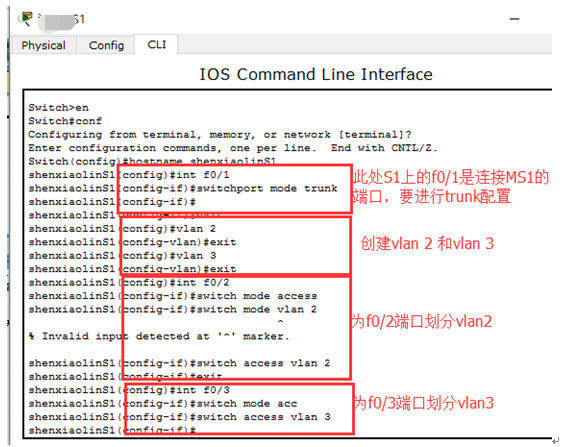The height and width of the screenshot is (447, 563).
Task: Click the '(config)#vlan 3' command line
Action: pos(122,255)
